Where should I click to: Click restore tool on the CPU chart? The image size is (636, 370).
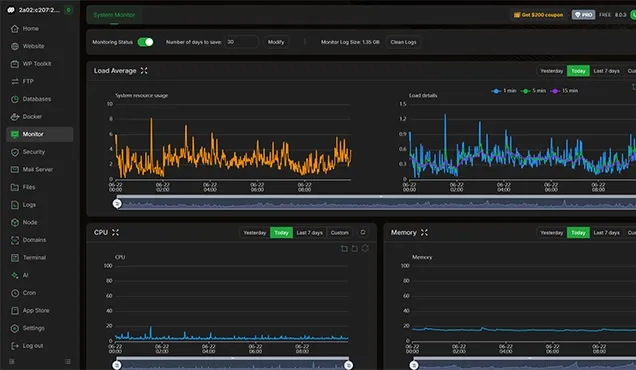[365, 248]
